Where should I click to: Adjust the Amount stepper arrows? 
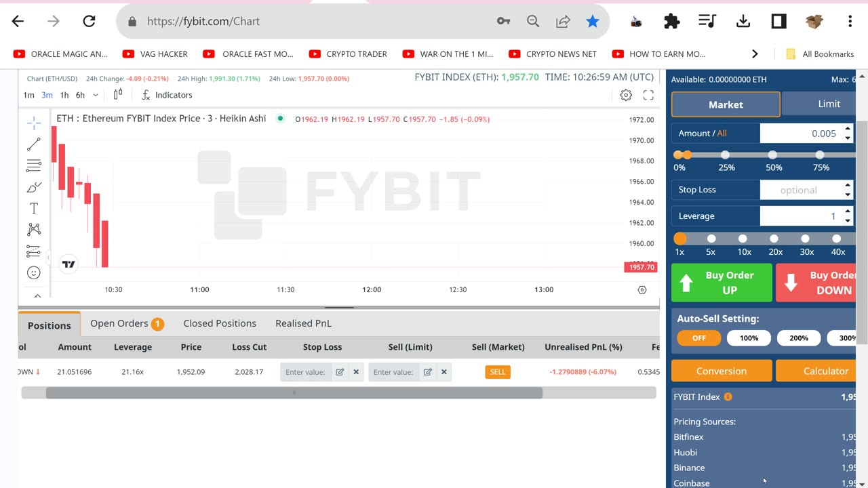848,134
